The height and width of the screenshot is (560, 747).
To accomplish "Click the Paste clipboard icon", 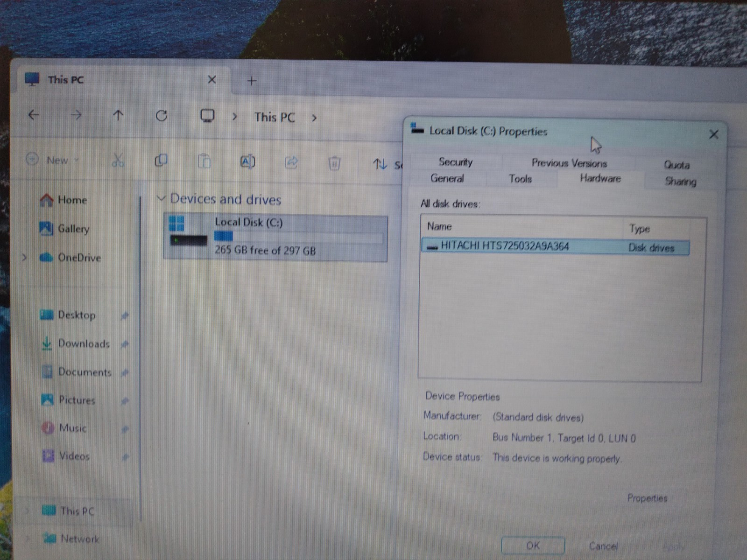I will [204, 161].
